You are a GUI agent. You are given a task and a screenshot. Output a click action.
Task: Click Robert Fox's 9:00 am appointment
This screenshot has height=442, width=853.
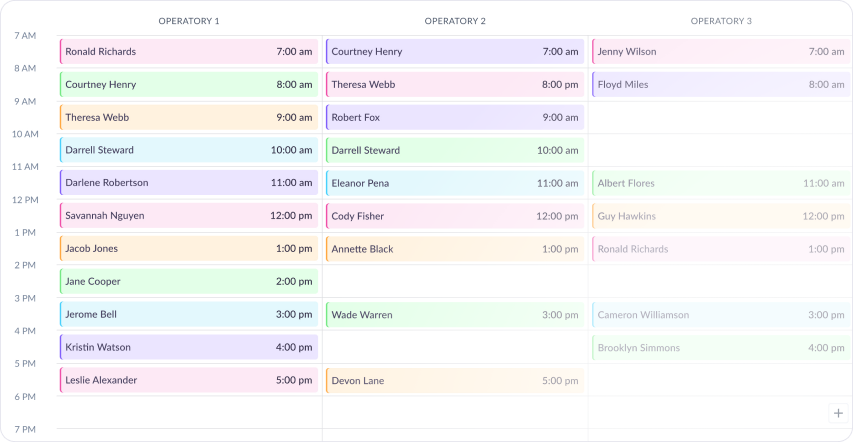coord(454,118)
